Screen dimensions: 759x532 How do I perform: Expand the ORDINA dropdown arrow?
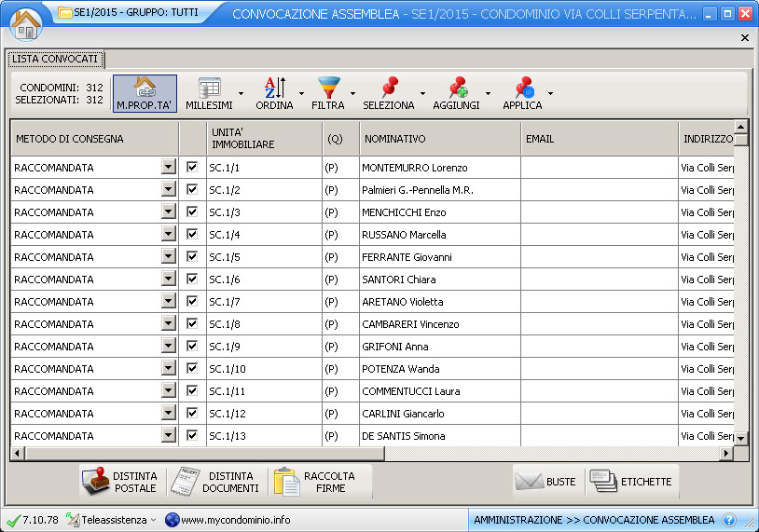click(x=301, y=93)
